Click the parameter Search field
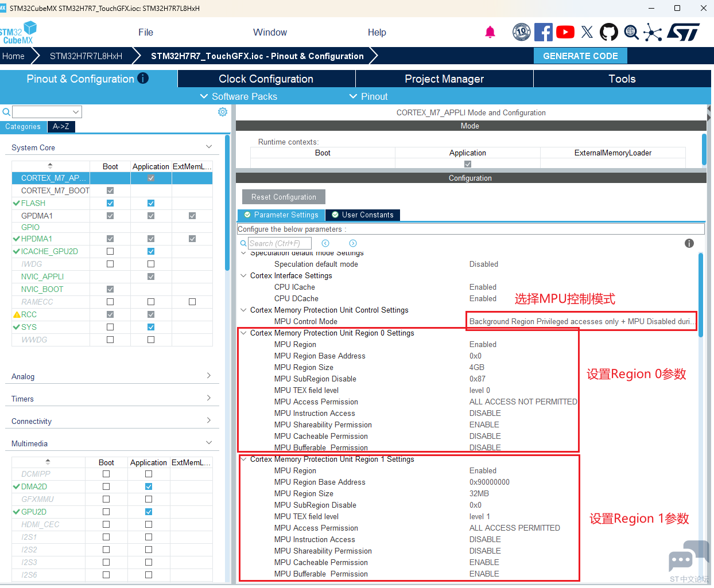 (280, 243)
